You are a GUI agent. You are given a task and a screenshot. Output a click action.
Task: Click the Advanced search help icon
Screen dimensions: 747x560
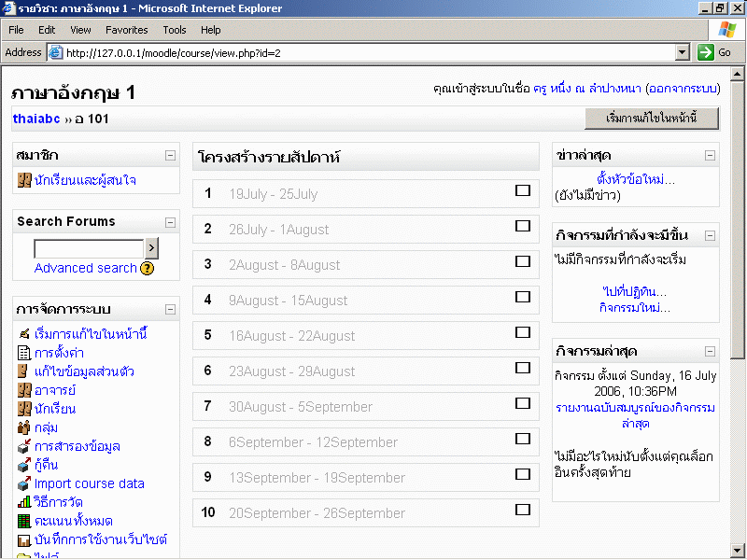pyautogui.click(x=147, y=269)
